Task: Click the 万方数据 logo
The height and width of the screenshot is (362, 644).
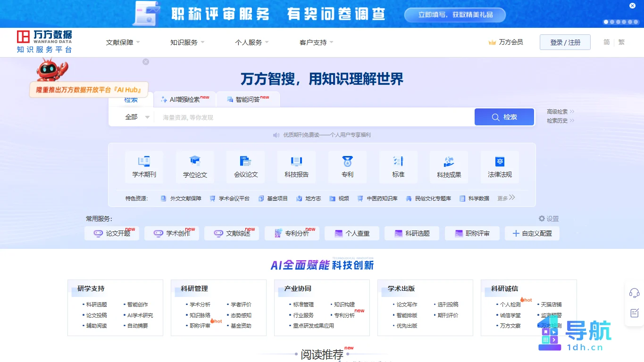Action: pos(44,42)
